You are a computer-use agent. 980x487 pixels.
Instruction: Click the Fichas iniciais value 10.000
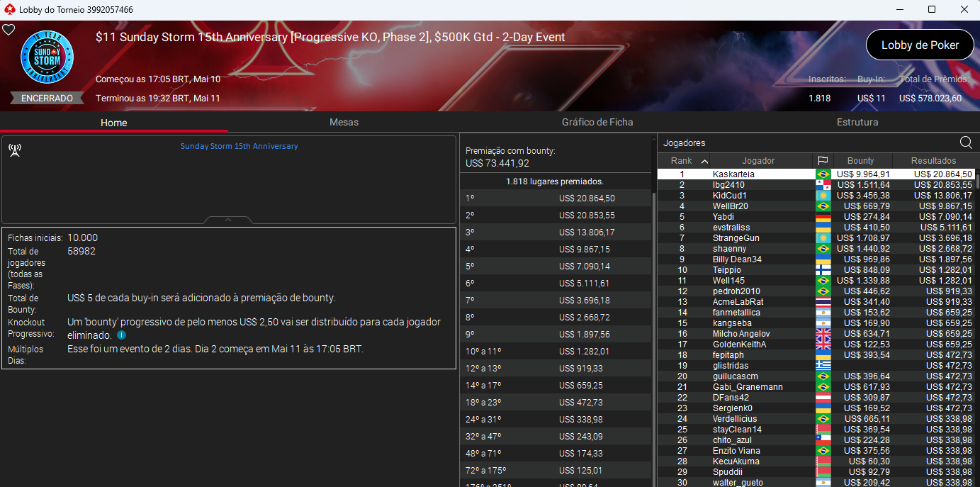point(83,238)
